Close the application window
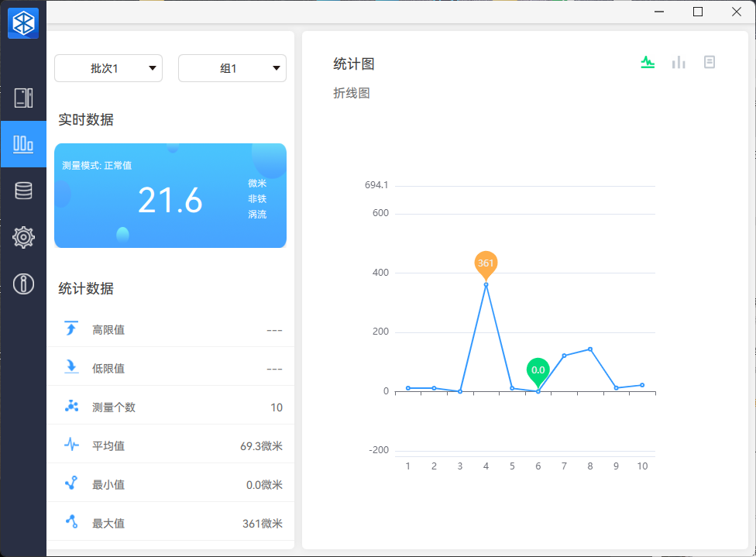Image resolution: width=756 pixels, height=557 pixels. coord(736,12)
